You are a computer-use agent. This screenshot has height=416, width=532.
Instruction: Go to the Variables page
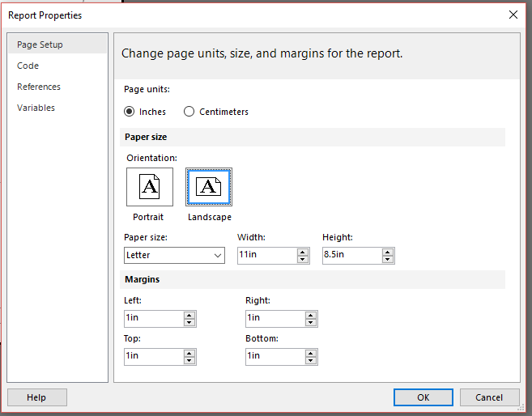coord(36,108)
